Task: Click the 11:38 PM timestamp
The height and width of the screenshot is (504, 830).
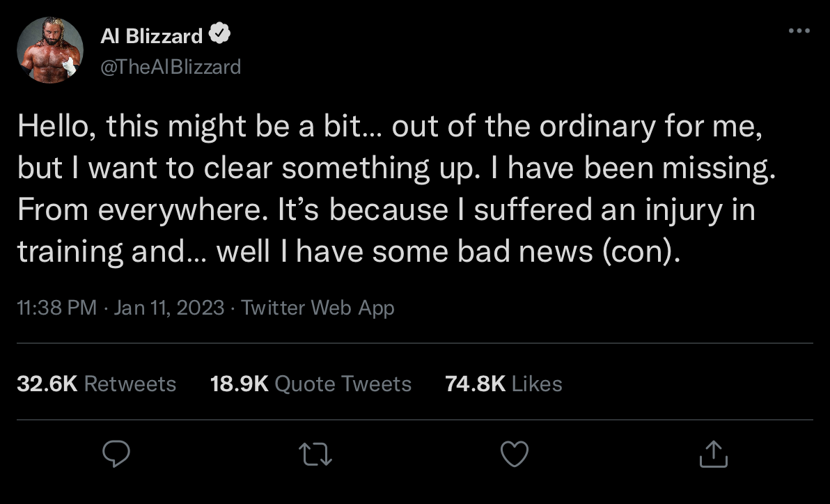Action: [x=56, y=308]
